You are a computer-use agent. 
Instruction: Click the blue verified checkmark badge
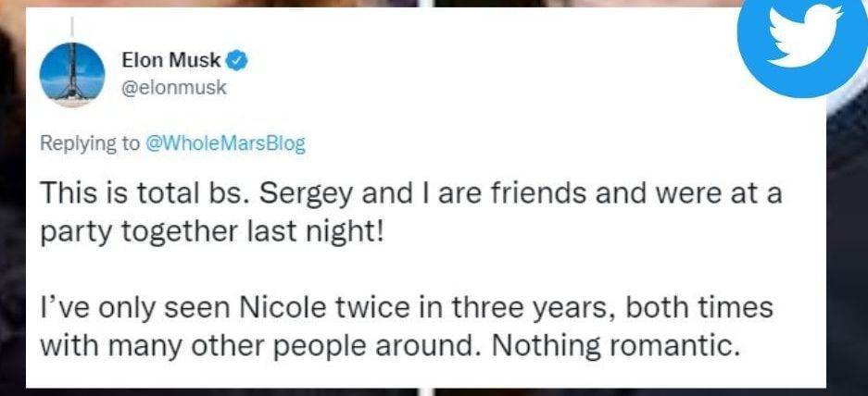(238, 61)
